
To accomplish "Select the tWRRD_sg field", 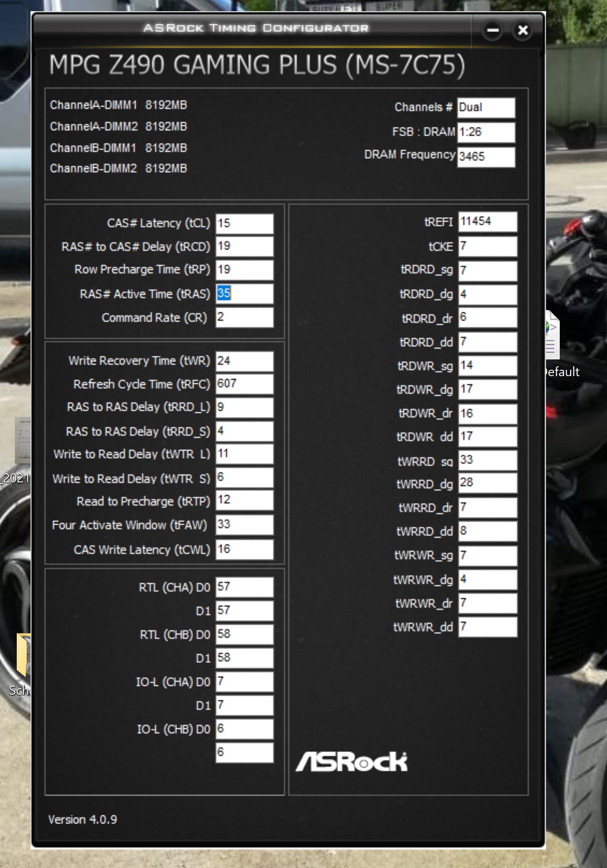I will click(x=488, y=460).
